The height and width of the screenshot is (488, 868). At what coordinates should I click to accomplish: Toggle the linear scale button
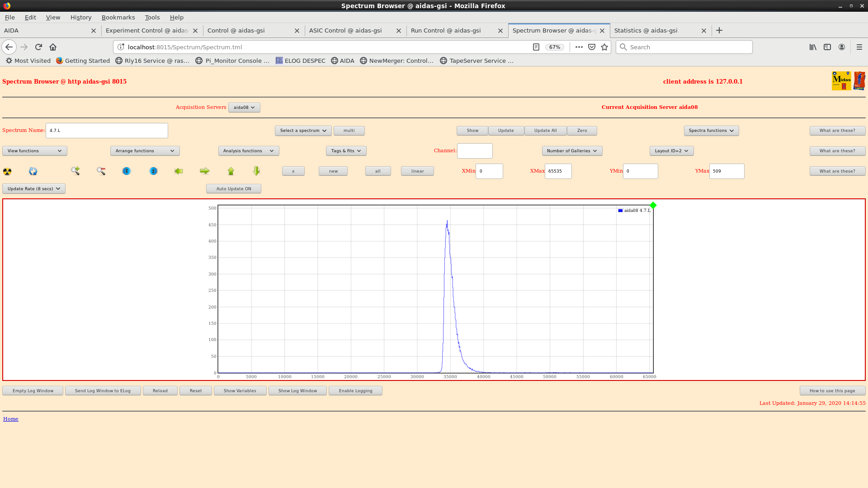[417, 171]
